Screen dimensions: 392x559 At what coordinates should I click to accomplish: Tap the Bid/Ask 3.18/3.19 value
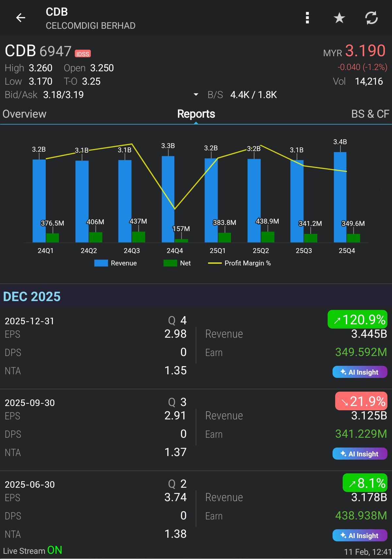[x=63, y=95]
